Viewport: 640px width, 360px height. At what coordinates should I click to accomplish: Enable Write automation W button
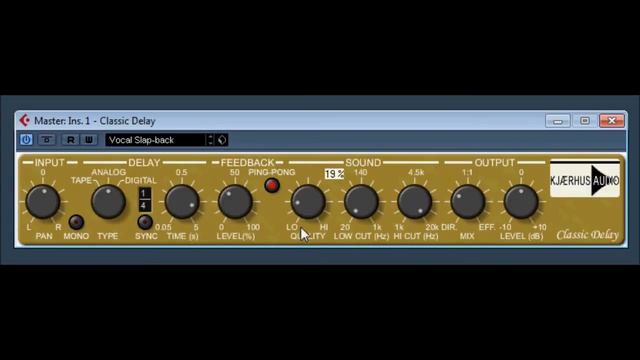pos(89,140)
